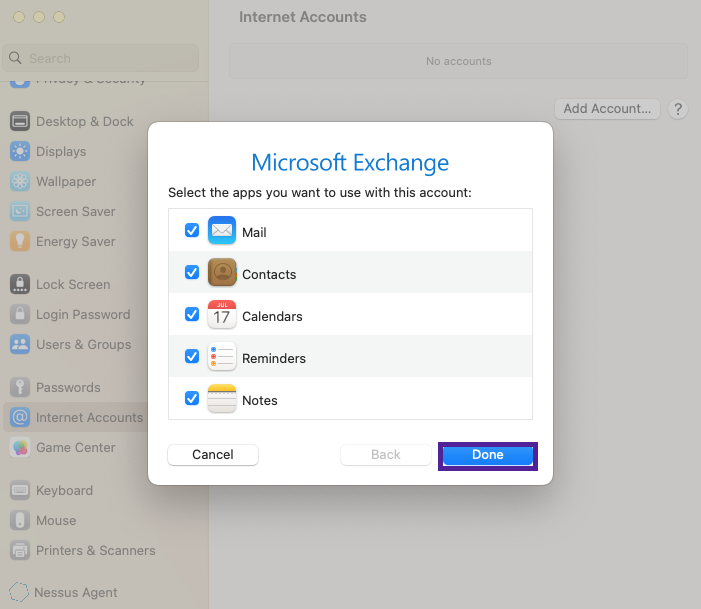Open Energy Saver settings icon
Screen dimensions: 701x609
tap(20, 241)
